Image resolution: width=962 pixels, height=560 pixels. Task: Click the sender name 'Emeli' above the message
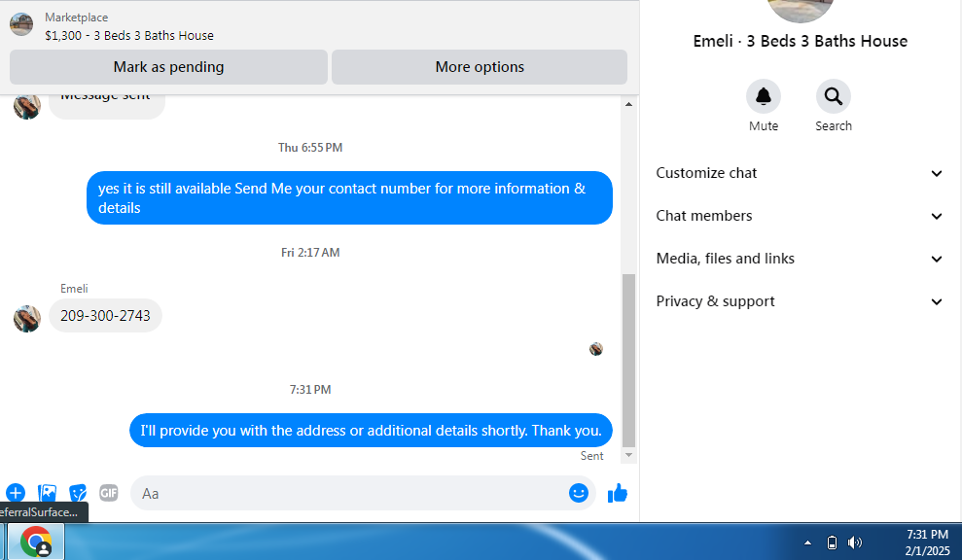(x=74, y=289)
